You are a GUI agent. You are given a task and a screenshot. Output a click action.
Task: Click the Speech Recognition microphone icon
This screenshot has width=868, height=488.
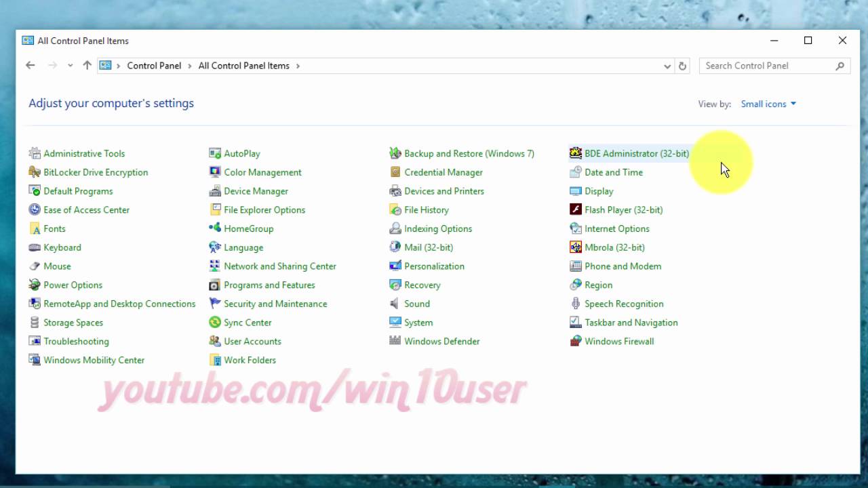click(576, 304)
